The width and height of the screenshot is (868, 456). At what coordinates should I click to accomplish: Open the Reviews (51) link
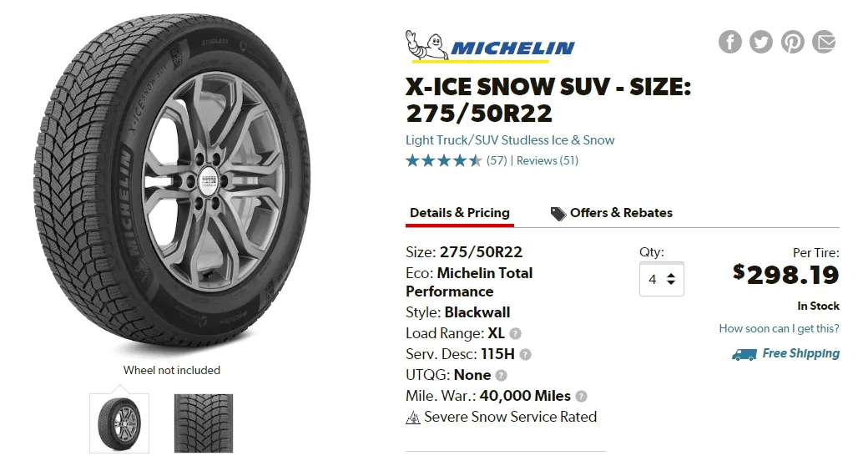coord(547,160)
